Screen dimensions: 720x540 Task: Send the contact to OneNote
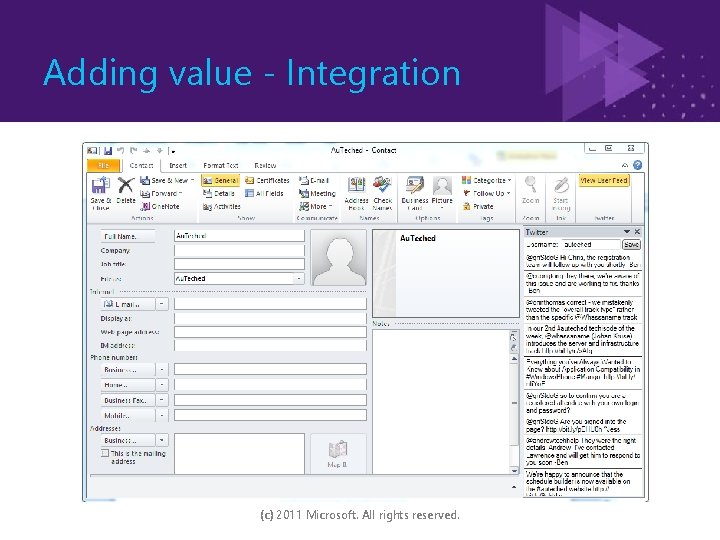[x=160, y=207]
